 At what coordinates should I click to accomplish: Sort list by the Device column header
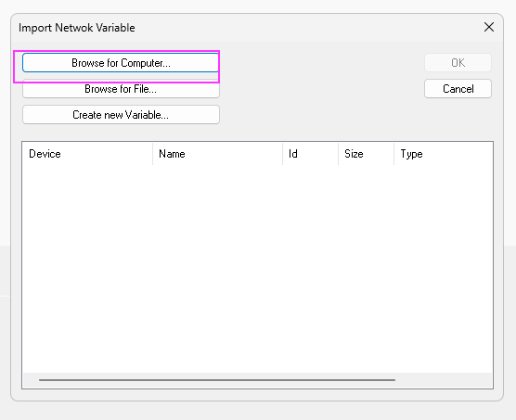pos(87,154)
